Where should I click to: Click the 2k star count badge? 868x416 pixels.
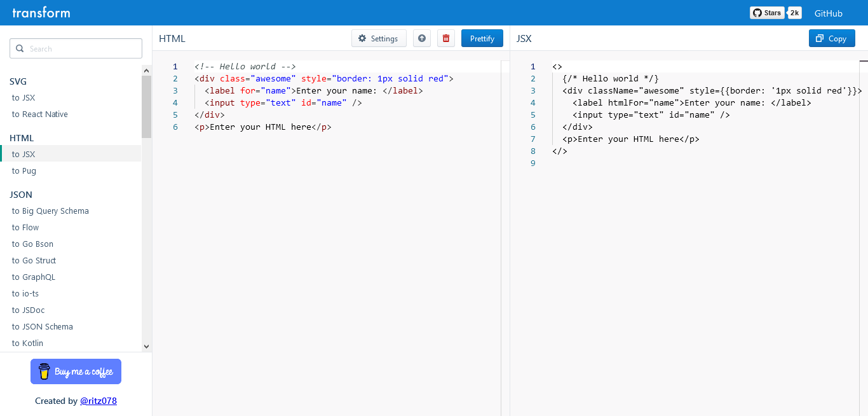coord(794,12)
